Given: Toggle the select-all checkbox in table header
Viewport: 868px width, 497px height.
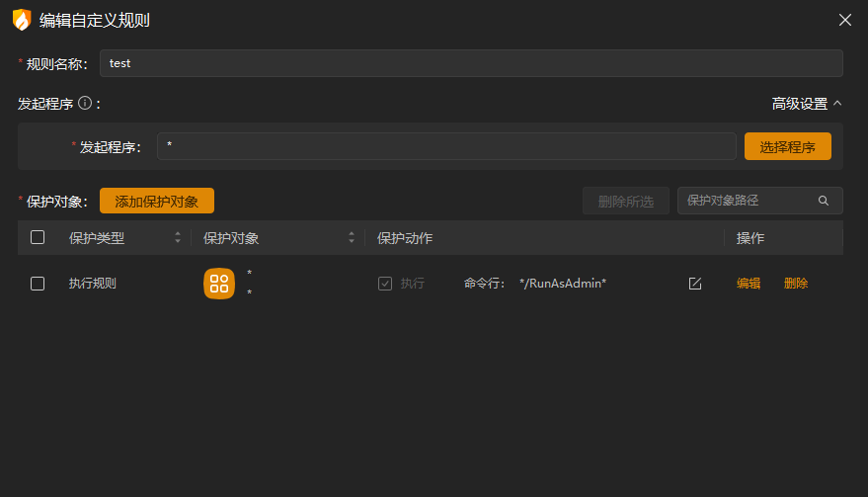Looking at the screenshot, I should [38, 237].
